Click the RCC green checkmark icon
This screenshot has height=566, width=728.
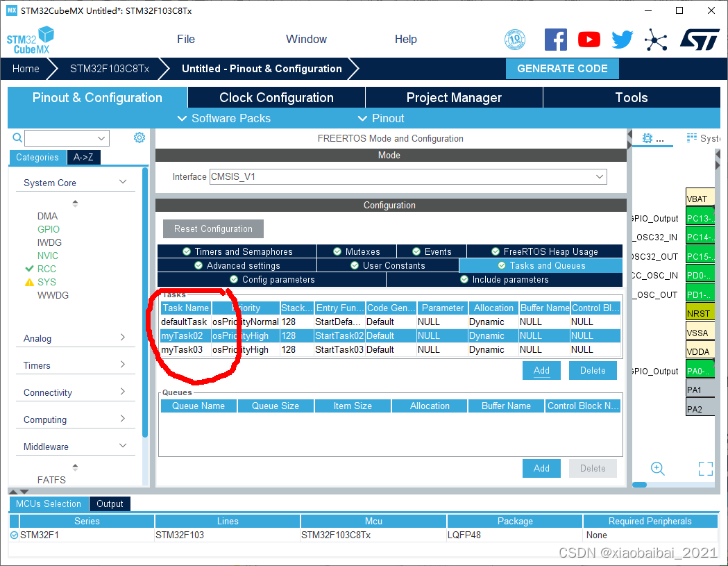[29, 269]
